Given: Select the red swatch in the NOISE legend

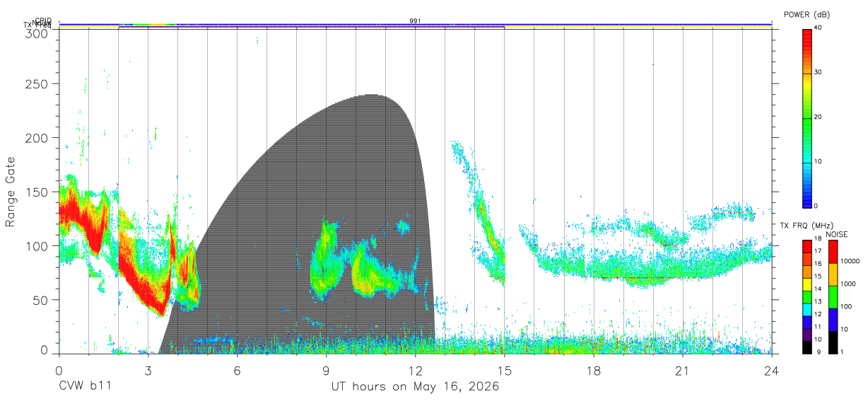Looking at the screenshot, I should [x=833, y=251].
